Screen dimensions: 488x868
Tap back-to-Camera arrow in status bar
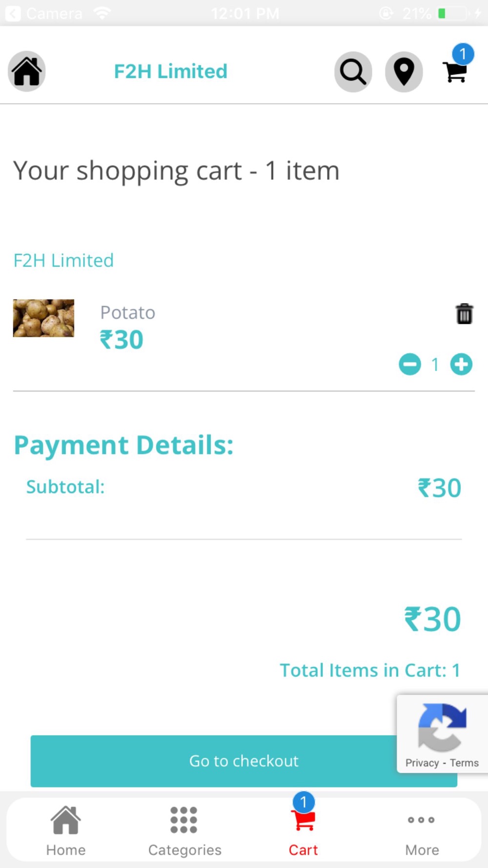pyautogui.click(x=13, y=13)
